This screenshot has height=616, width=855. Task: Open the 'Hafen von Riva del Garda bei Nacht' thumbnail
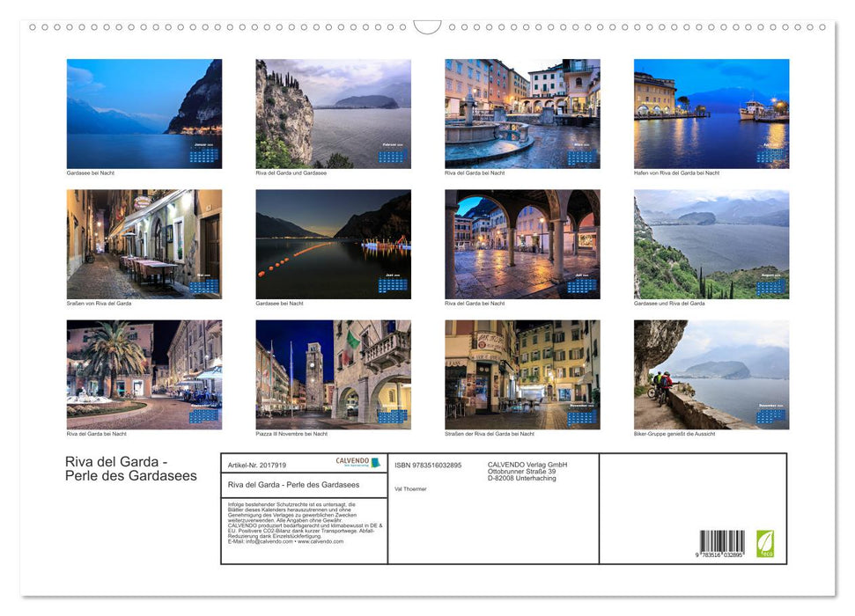pyautogui.click(x=711, y=113)
